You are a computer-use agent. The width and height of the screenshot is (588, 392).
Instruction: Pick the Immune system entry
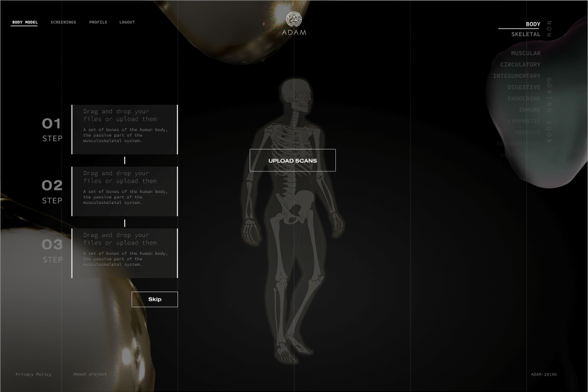point(529,110)
